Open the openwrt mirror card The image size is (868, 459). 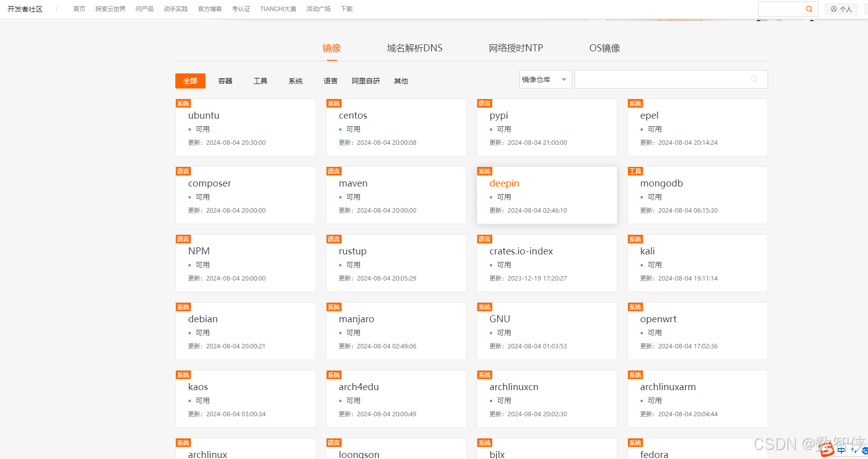click(x=698, y=331)
